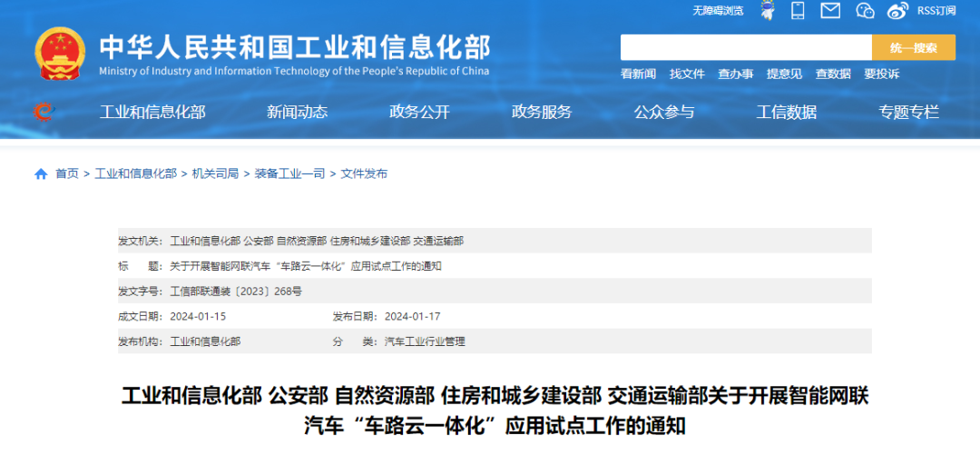Image resolution: width=980 pixels, height=465 pixels.
Task: Open the 政务公开 navigation menu
Action: (419, 112)
